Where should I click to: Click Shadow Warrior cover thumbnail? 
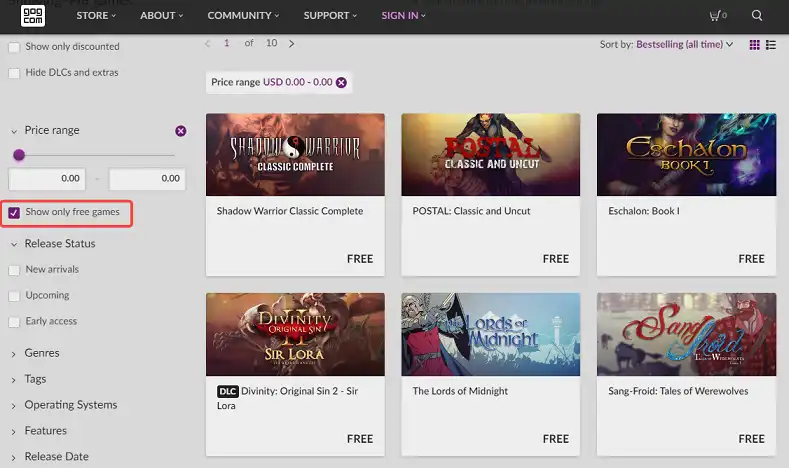pyautogui.click(x=295, y=154)
